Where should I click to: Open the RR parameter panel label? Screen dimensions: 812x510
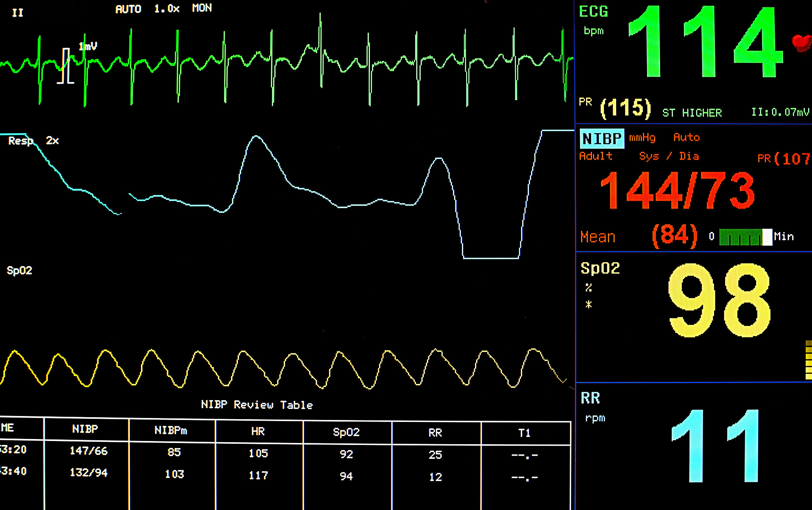tap(590, 398)
